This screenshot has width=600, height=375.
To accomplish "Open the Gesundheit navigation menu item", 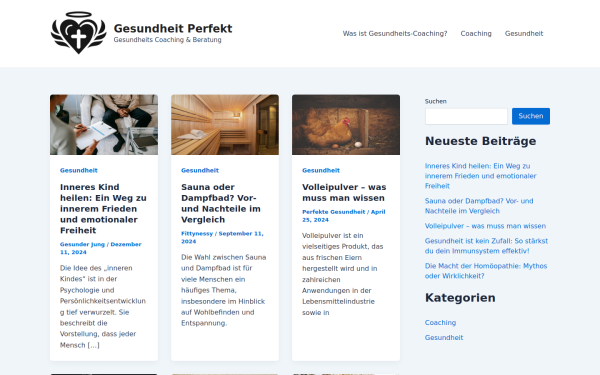I will [524, 34].
